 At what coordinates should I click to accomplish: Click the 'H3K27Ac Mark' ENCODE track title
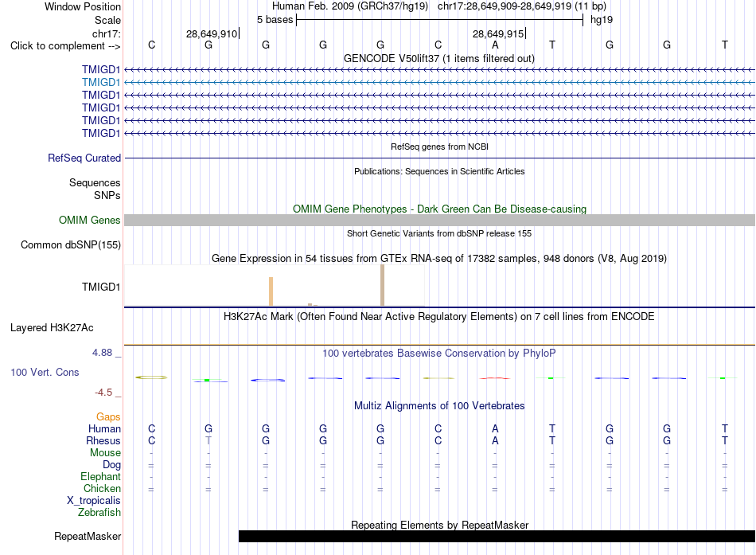click(439, 317)
